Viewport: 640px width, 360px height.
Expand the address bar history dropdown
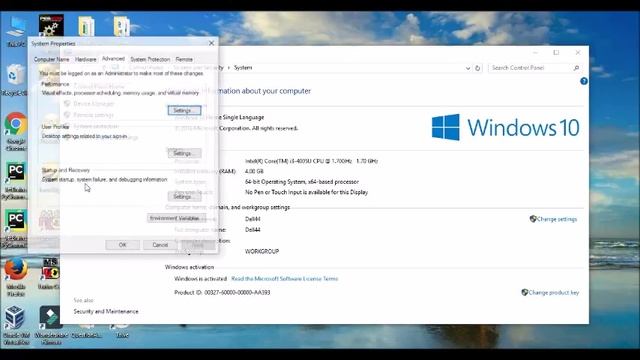[468, 68]
